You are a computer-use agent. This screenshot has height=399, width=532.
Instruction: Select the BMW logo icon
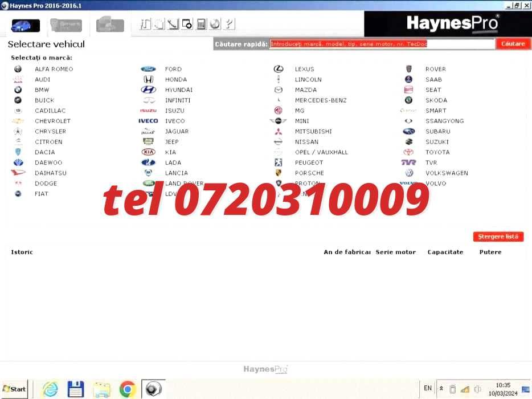point(18,89)
